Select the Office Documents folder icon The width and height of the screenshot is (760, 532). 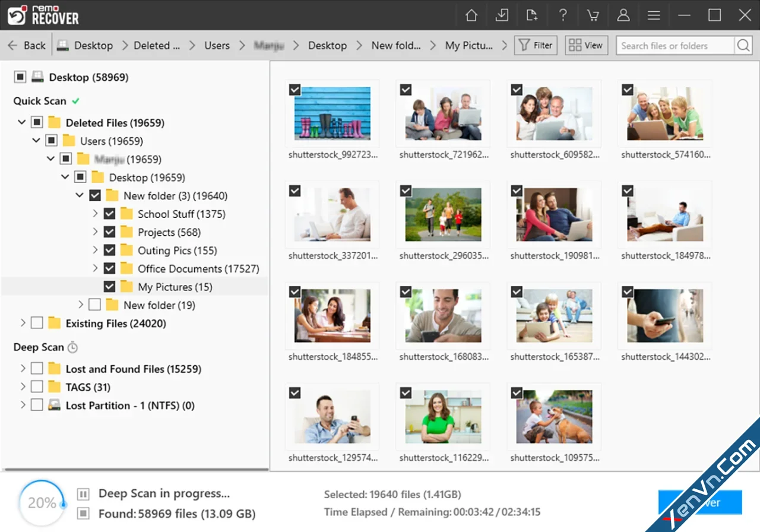(126, 268)
